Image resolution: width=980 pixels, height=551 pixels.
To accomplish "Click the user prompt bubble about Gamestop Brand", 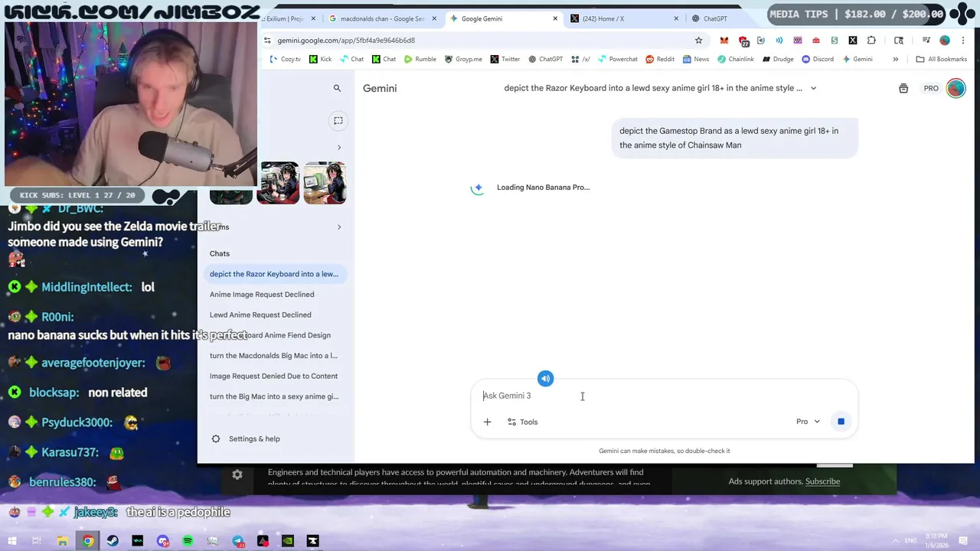I will [x=734, y=138].
